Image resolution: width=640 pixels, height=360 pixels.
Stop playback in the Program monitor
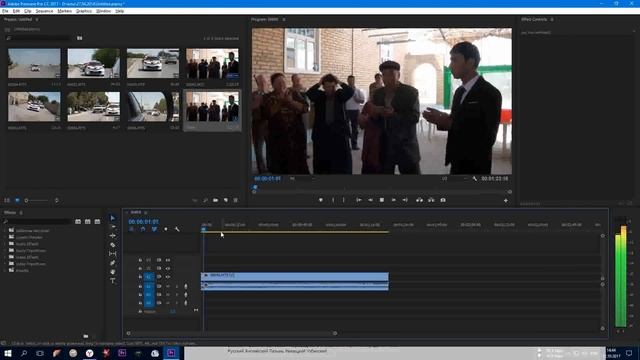pyautogui.click(x=382, y=200)
